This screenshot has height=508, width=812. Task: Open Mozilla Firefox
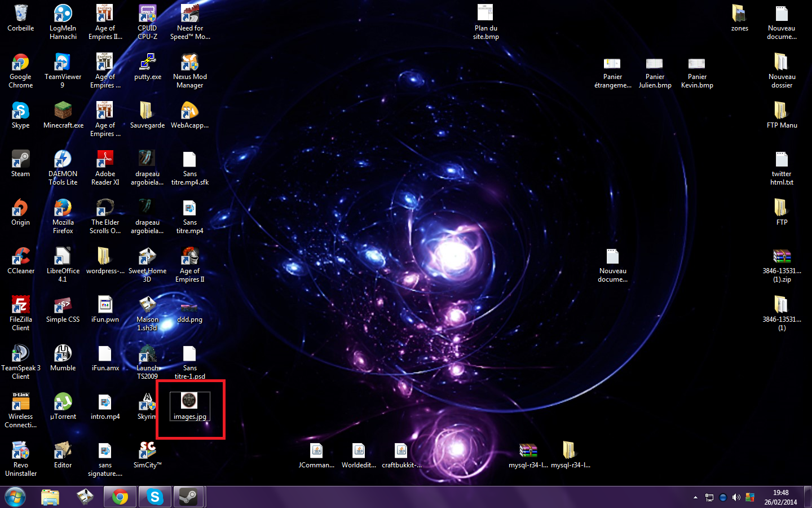pos(63,216)
